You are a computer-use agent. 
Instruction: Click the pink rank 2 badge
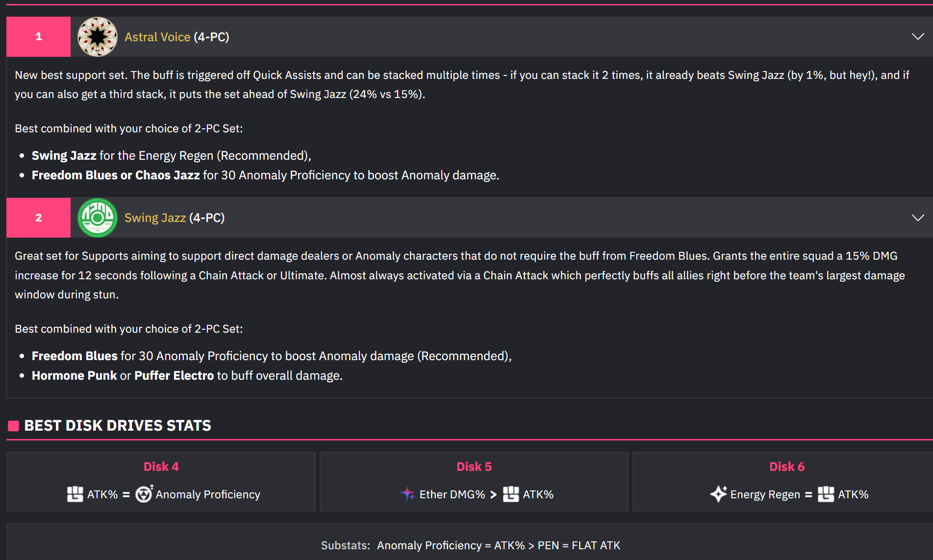tap(39, 218)
